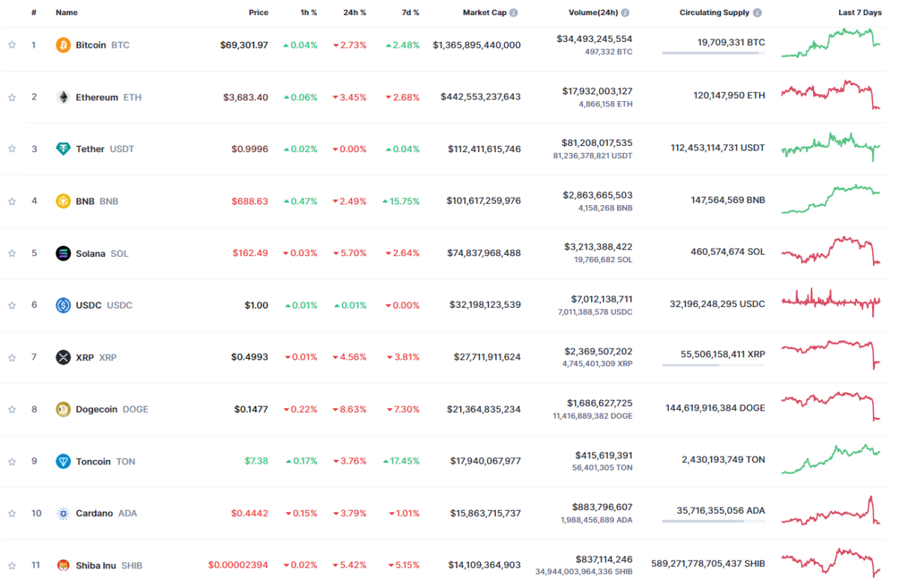Star Shiba Inu for the watchlist

click(12, 566)
